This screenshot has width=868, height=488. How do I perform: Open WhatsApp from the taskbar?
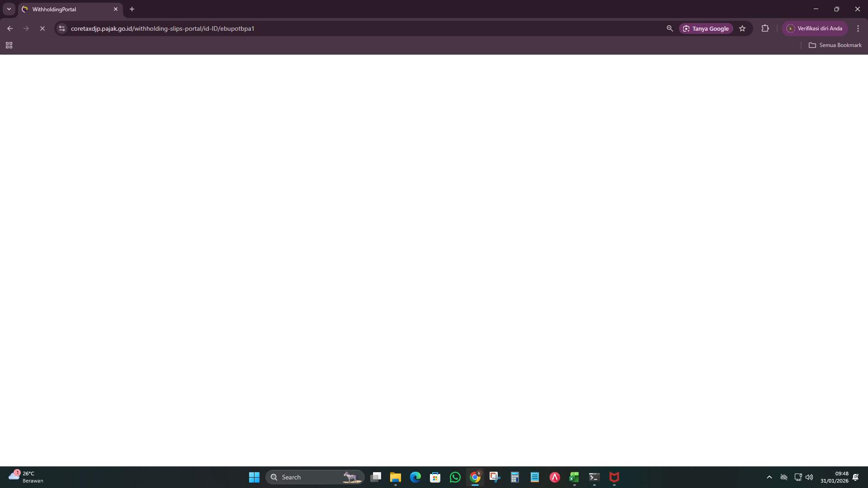click(455, 477)
